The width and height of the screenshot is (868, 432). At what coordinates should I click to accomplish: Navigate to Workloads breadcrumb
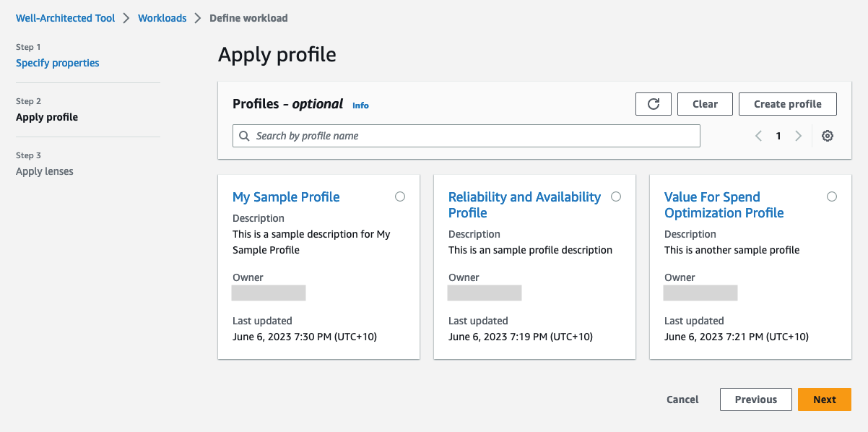(x=162, y=18)
